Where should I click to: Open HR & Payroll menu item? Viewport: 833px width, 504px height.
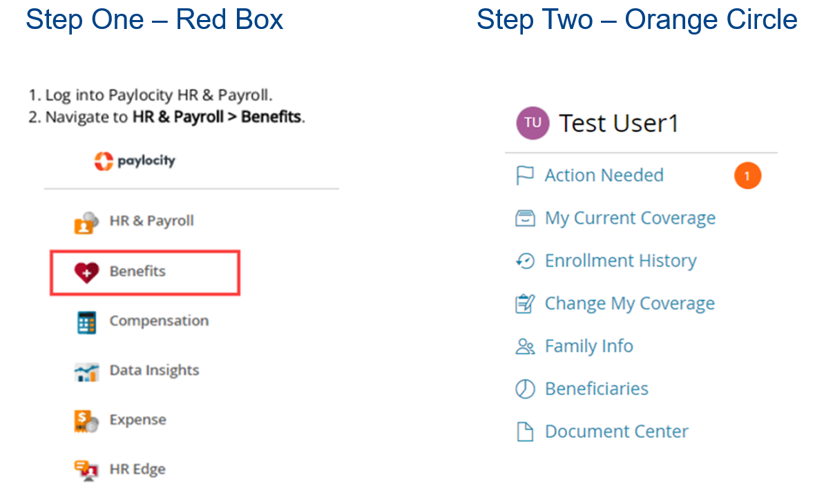(151, 222)
